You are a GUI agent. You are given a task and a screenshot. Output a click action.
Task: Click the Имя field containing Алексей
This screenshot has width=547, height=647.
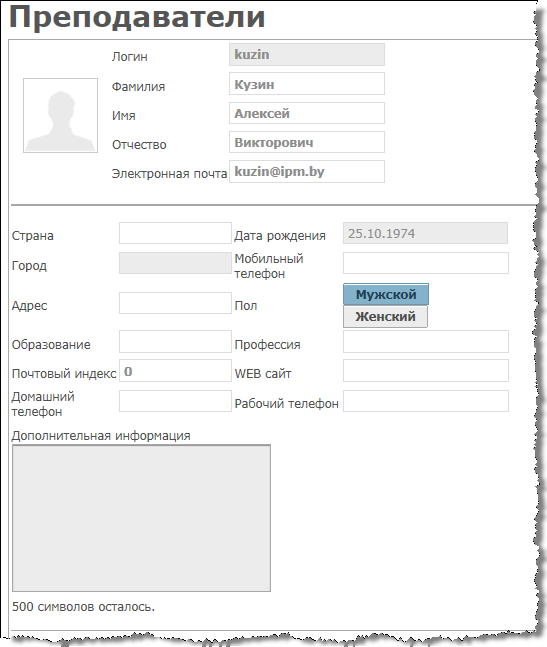pos(307,113)
